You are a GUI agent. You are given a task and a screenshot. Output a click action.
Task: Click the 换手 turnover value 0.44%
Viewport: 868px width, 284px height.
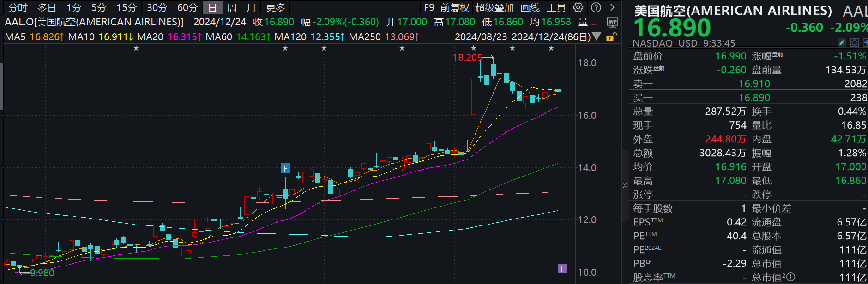pos(852,112)
